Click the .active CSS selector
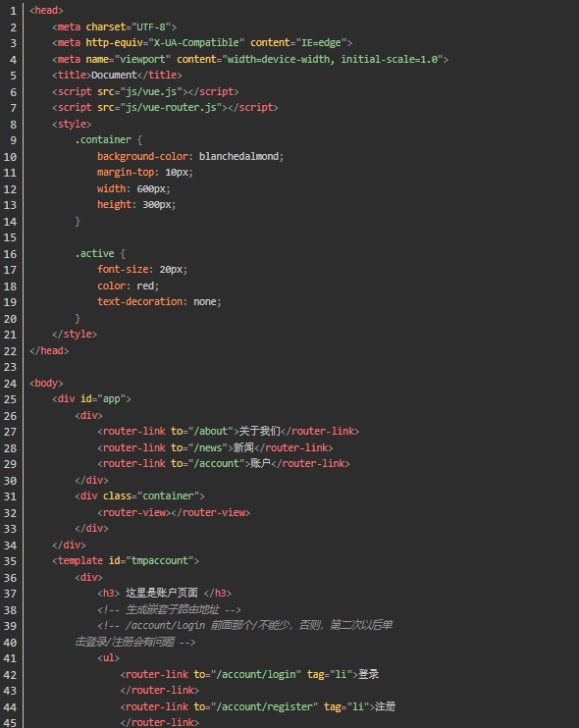Viewport: 579px width, 728px height. click(94, 253)
